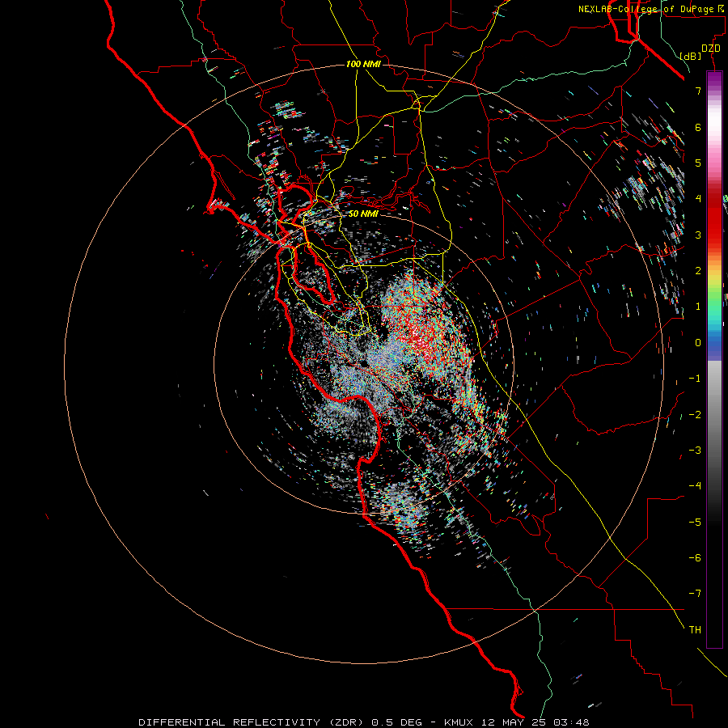The image size is (728, 728).
Task: Click the "1" value on the scale
Action: pos(698,307)
